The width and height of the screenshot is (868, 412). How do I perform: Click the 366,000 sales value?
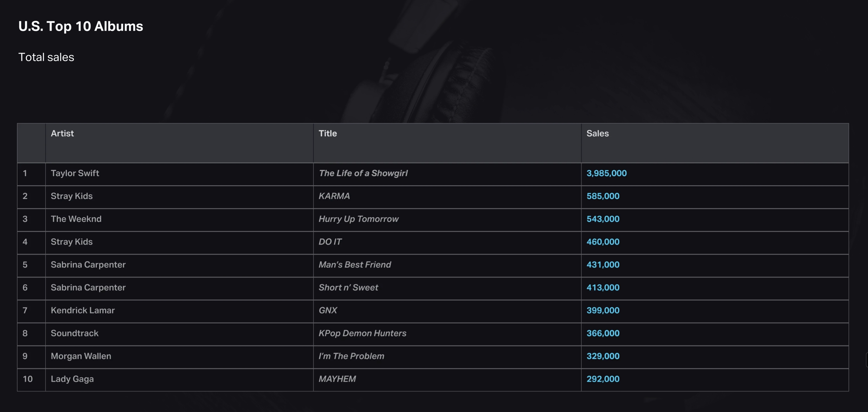click(x=602, y=333)
